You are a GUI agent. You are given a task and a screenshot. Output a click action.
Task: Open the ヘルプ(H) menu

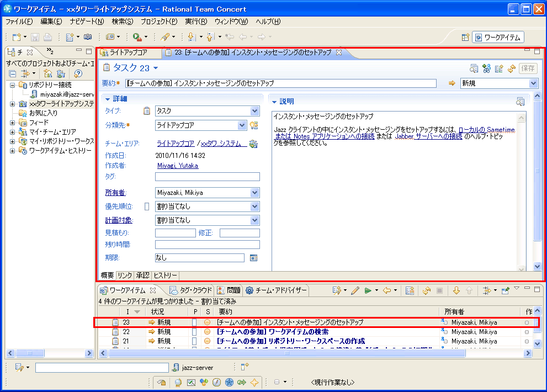point(268,22)
